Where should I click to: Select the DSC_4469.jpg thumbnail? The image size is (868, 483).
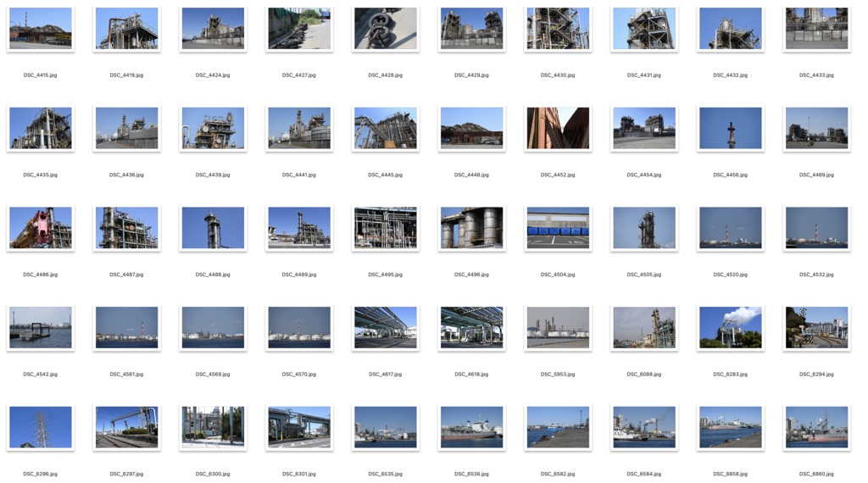pyautogui.click(x=817, y=128)
